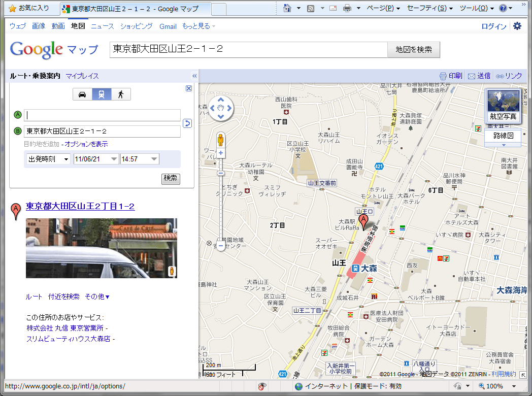This screenshot has width=532, height=396.
Task: Select walking directions mode
Action: pyautogui.click(x=121, y=94)
